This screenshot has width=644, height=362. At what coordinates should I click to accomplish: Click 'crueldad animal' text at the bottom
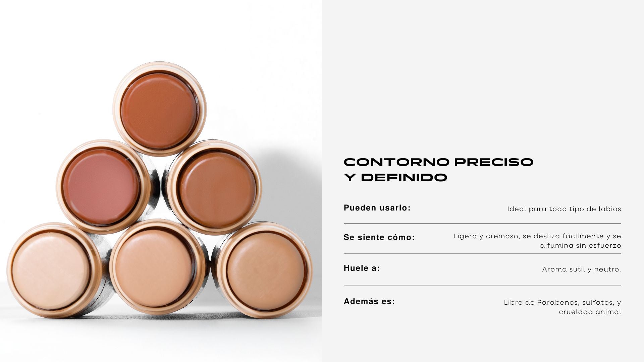pyautogui.click(x=590, y=312)
